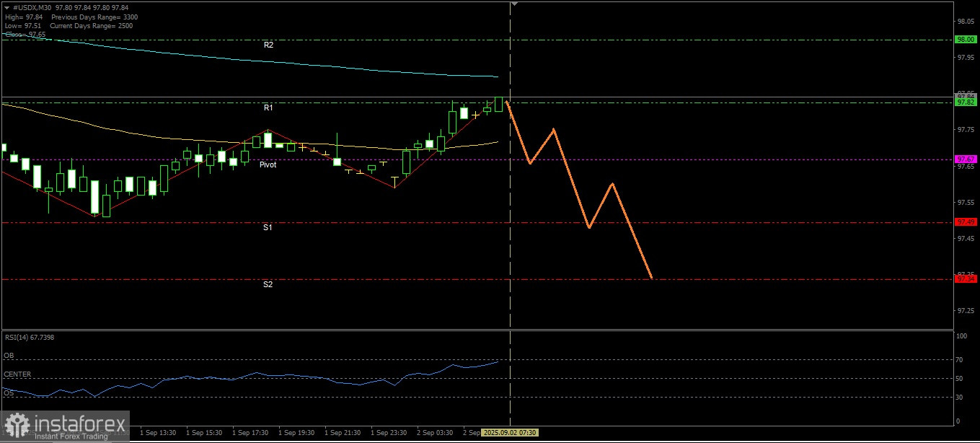Click the OS oversold level label

(9, 393)
